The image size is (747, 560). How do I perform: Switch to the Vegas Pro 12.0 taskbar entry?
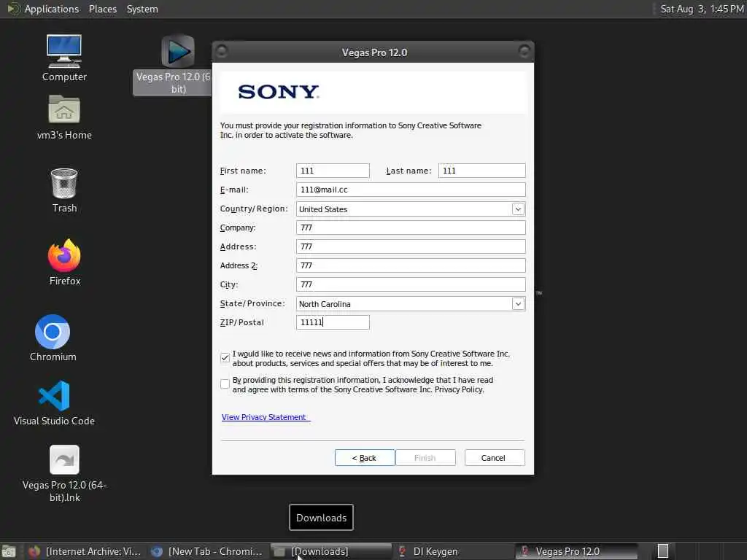[576, 551]
